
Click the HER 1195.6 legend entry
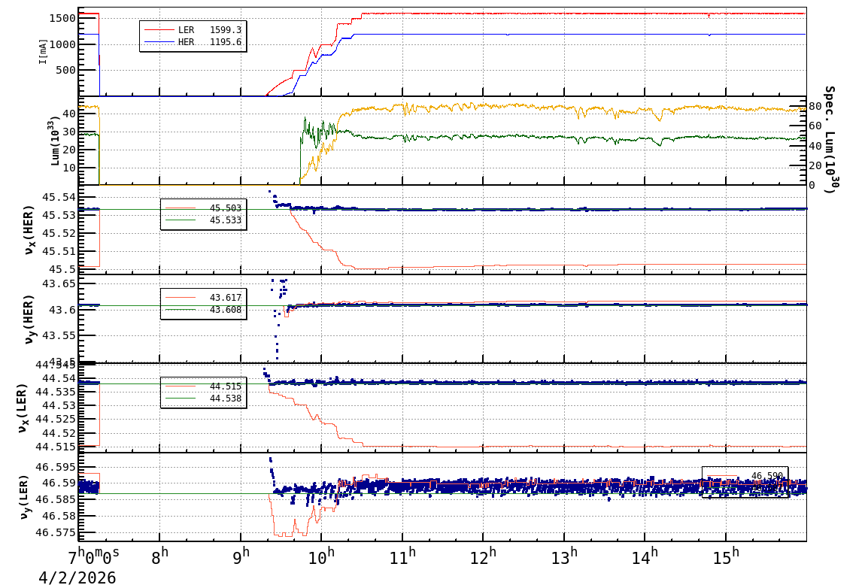coord(193,42)
